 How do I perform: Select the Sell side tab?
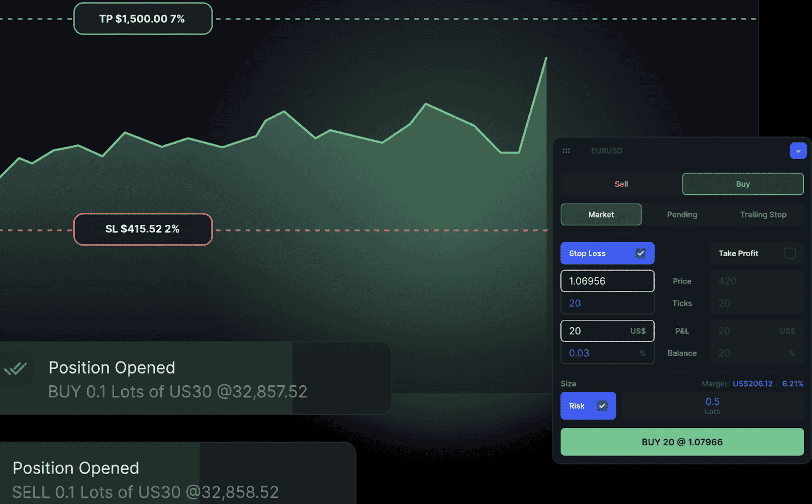621,184
